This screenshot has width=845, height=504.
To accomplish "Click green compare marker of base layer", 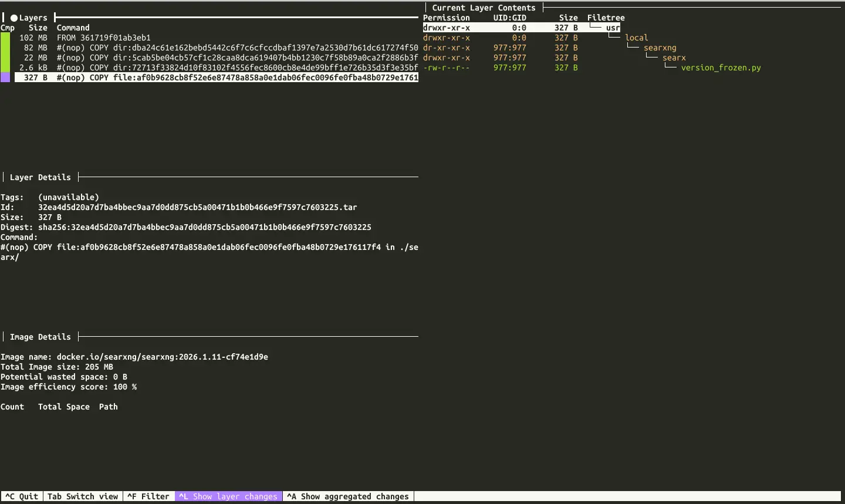I will click(5, 38).
